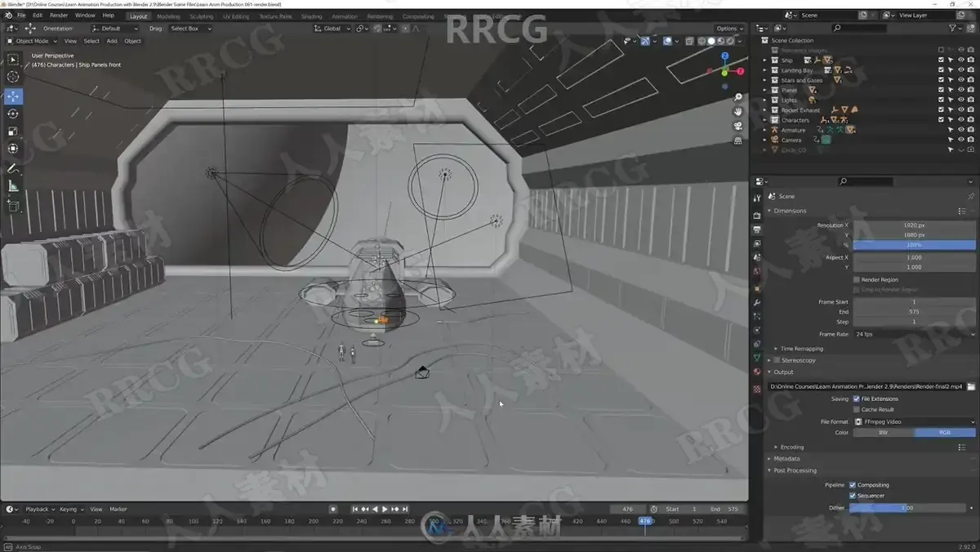
Task: Open the Window menu
Action: pos(85,16)
